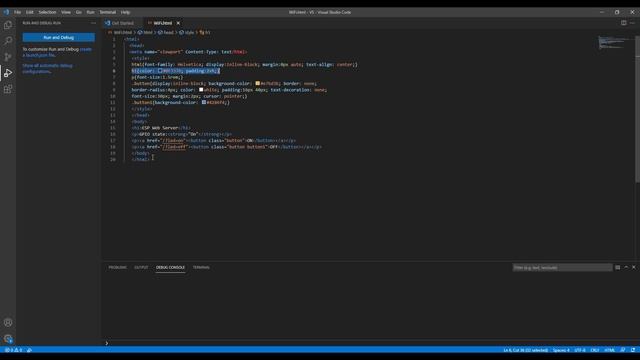This screenshot has height=360, width=640.
Task: Click the debug status bar icon
Action: tap(29, 350)
